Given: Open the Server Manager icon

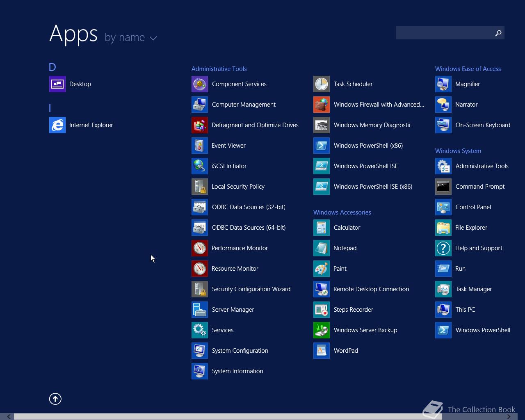Looking at the screenshot, I should [200, 310].
